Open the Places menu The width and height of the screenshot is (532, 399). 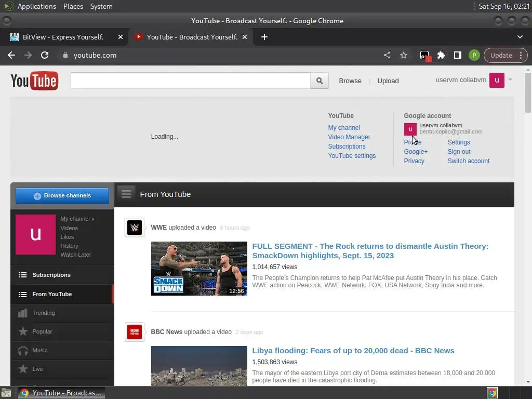[x=73, y=6]
